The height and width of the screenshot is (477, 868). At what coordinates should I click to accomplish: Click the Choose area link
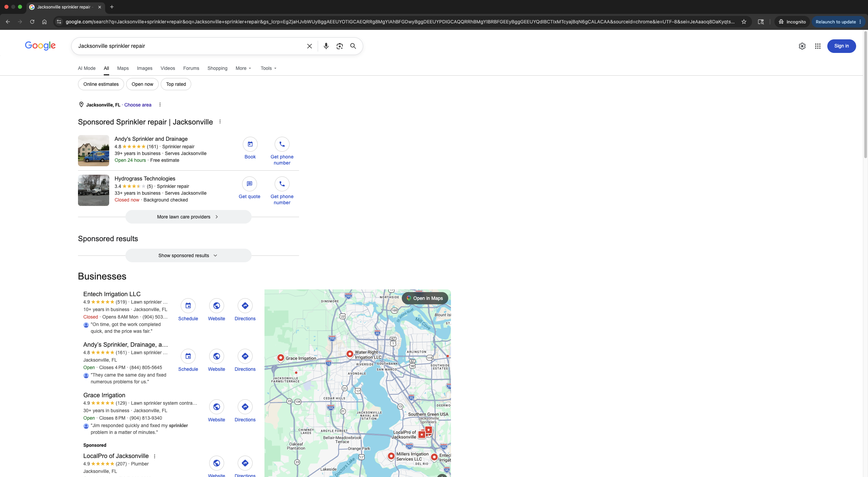pos(138,105)
